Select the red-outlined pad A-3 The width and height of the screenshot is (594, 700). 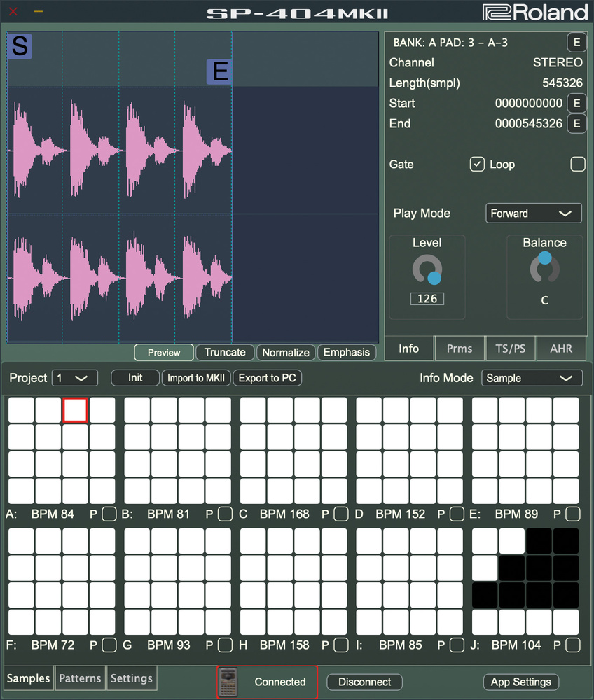[75, 409]
